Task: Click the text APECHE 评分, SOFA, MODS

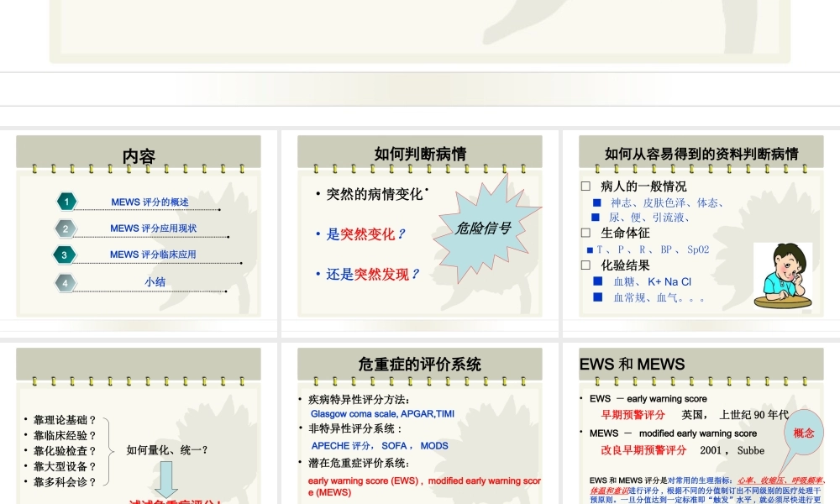Action: tap(380, 445)
